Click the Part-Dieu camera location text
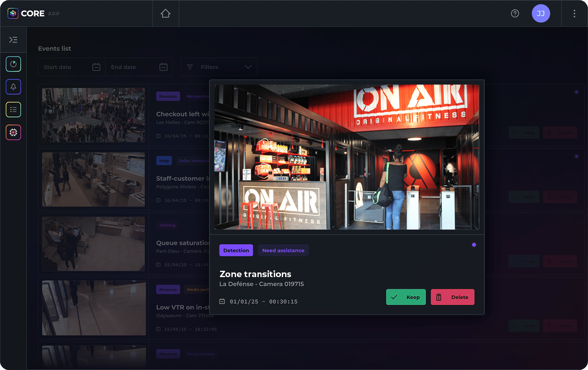The image size is (588, 370). coord(183,251)
